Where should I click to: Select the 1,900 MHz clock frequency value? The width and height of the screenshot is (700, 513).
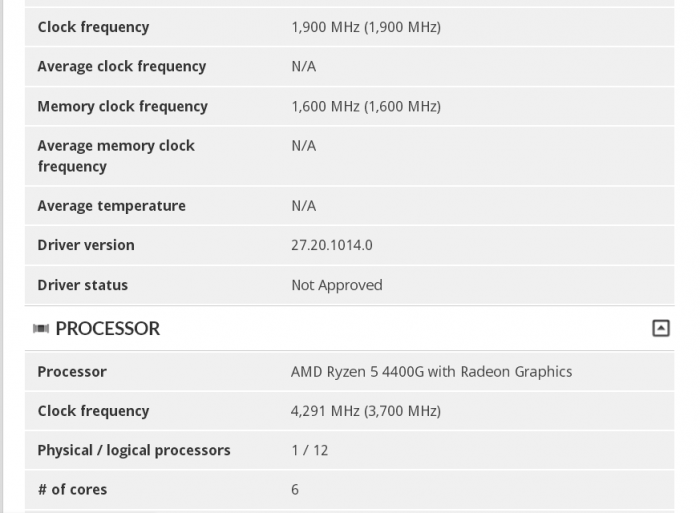pos(365,27)
